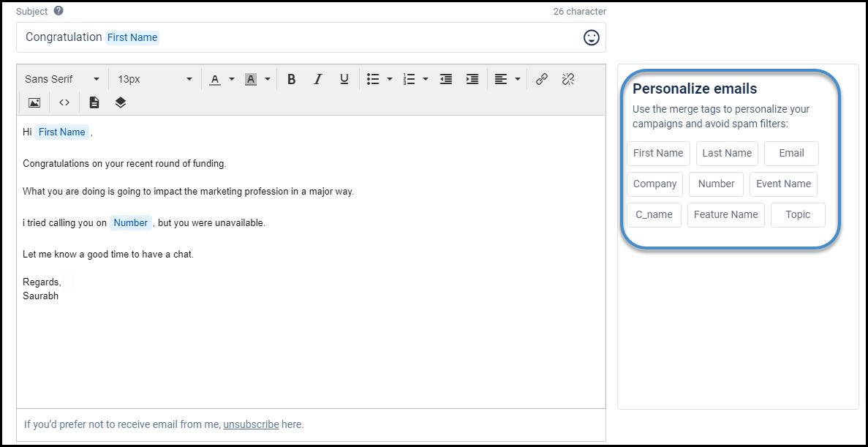Click the stacked layers toolbar icon

120,102
